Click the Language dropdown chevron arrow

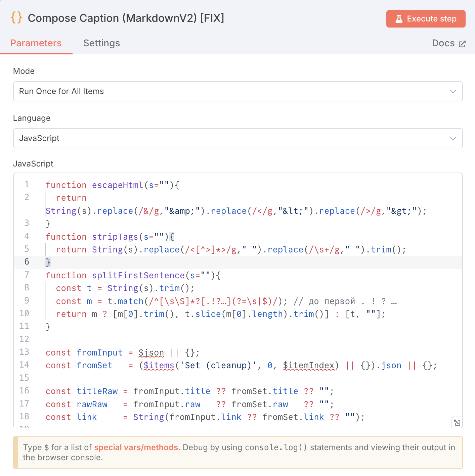(452, 138)
